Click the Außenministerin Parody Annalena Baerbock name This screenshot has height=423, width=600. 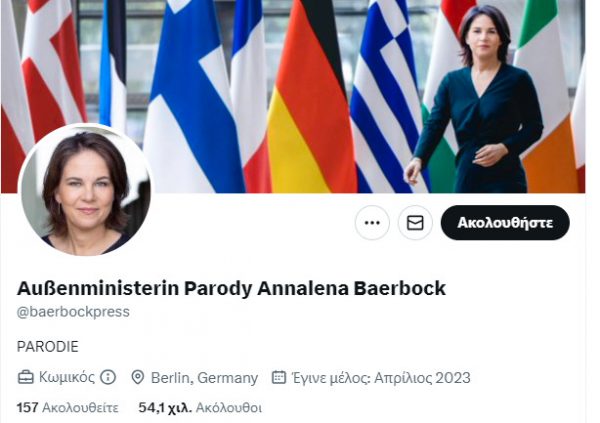[231, 288]
